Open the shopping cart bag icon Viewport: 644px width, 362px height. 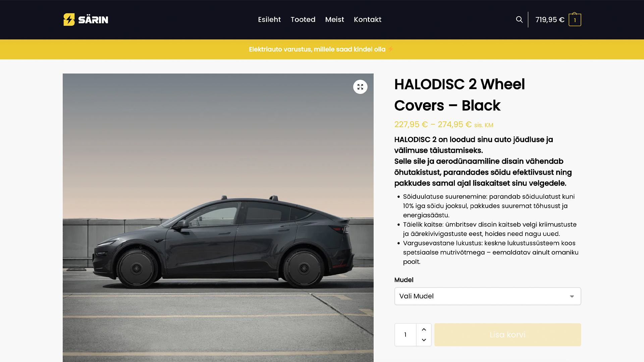pyautogui.click(x=575, y=19)
